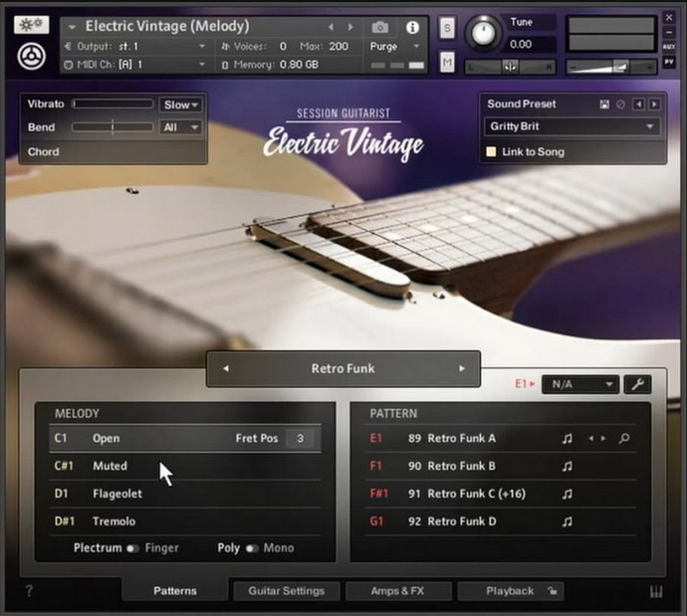Open the Output st. 1 dropdown
Screen dimensions: 687x616
point(135,47)
